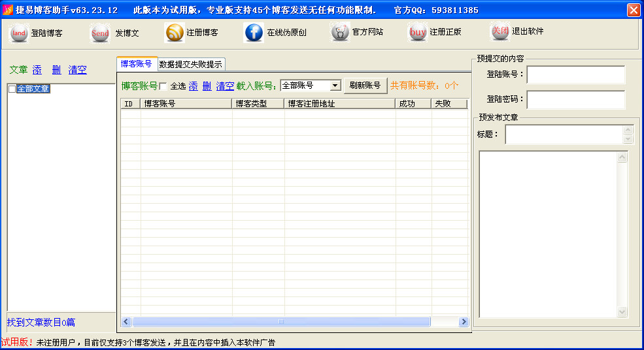Viewport: 644px width, 350px height.
Task: Click the 博客账号 column header
Action: point(186,104)
